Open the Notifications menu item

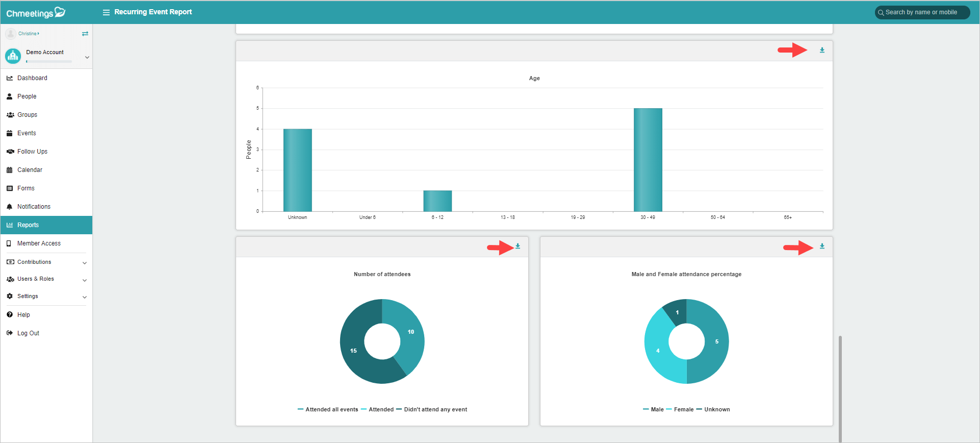click(x=46, y=207)
